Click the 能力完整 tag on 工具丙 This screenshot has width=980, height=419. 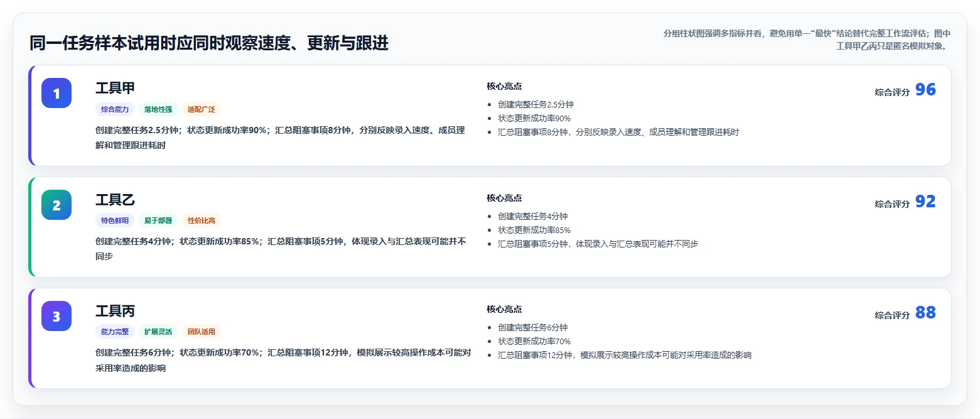tap(115, 332)
